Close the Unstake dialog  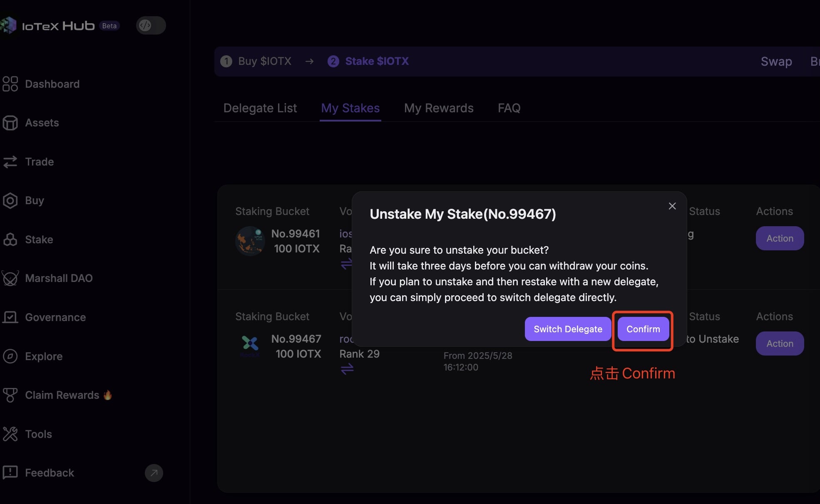(672, 206)
